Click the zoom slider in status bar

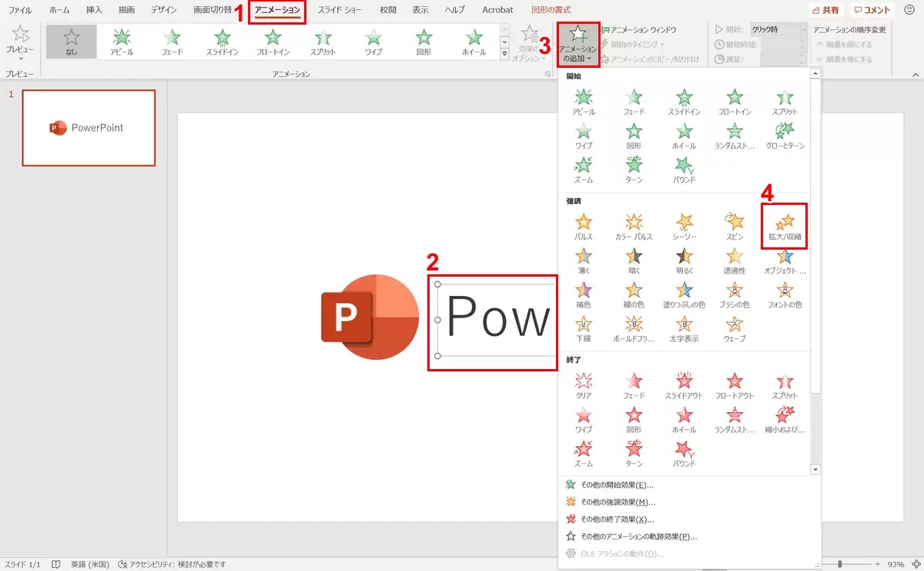coord(839,564)
